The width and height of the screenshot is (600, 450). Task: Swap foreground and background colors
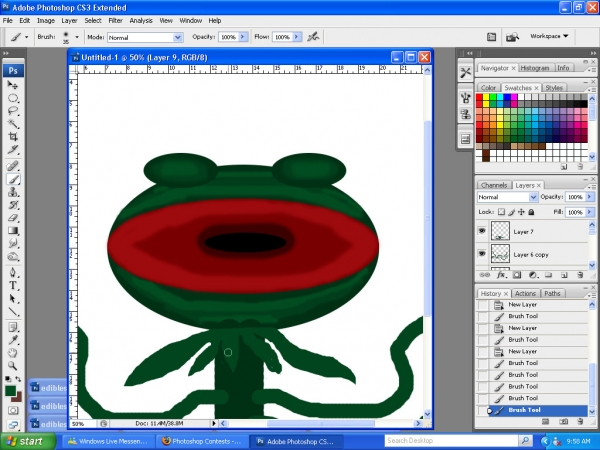(18, 379)
